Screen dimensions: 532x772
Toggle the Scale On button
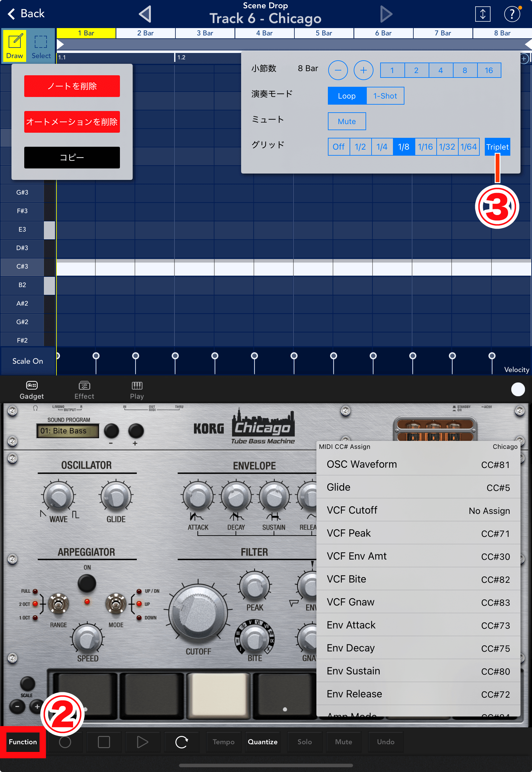pyautogui.click(x=28, y=361)
